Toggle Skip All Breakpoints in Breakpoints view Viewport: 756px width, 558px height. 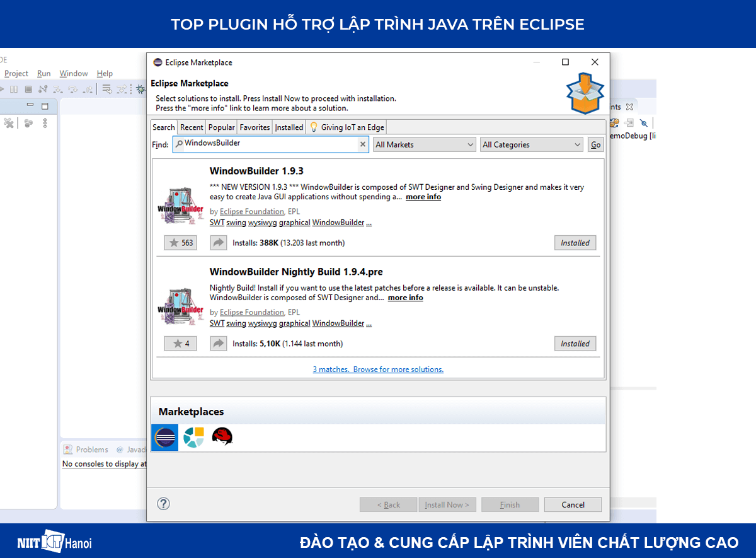click(x=644, y=122)
